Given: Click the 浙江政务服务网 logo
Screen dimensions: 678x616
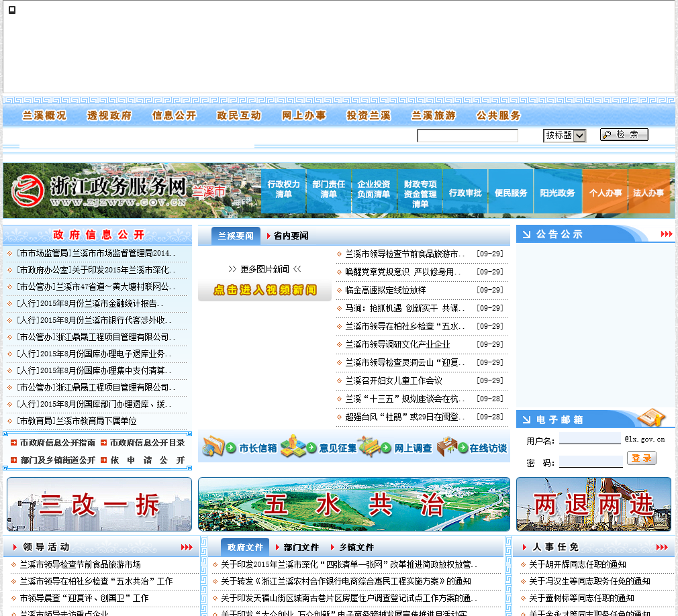Looking at the screenshot, I should point(101,191).
